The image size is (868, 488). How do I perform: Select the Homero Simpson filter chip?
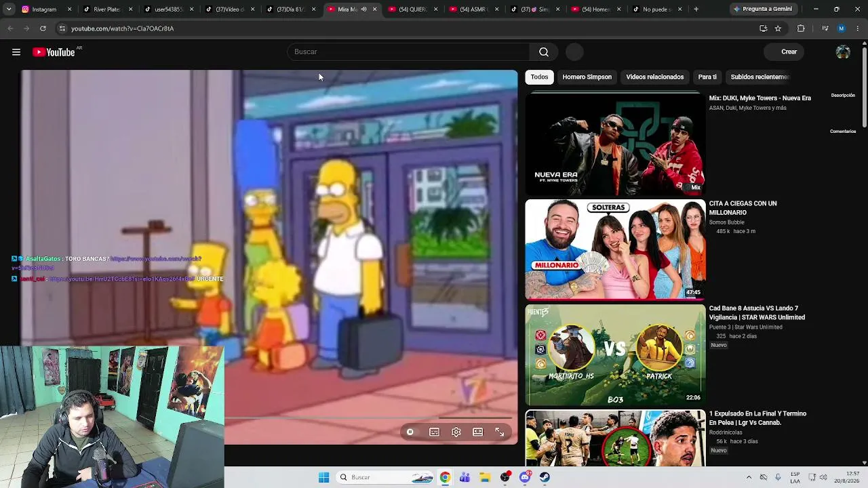(587, 77)
